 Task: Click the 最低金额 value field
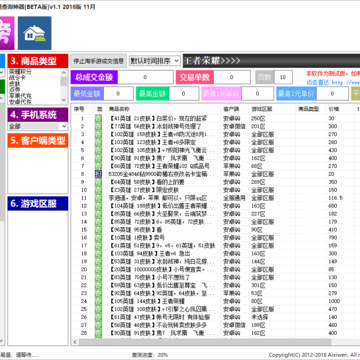pyautogui.click(x=118, y=94)
